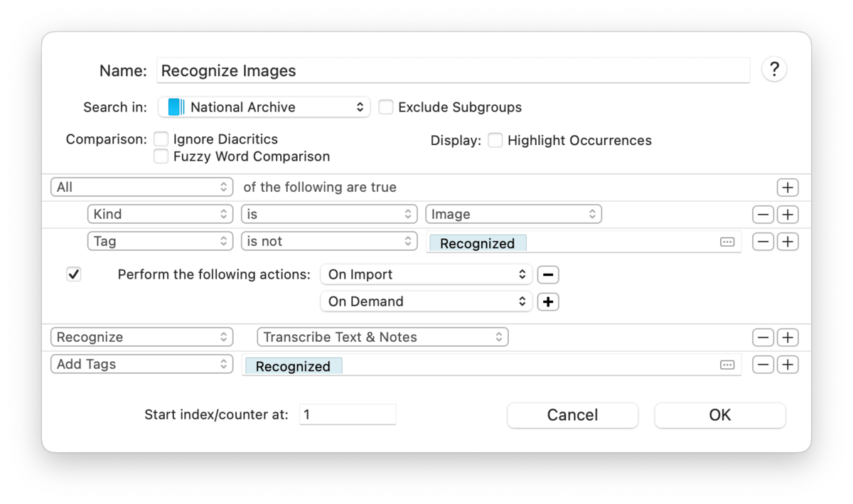Delete the Recognize action row
853x504 pixels.
[763, 338]
